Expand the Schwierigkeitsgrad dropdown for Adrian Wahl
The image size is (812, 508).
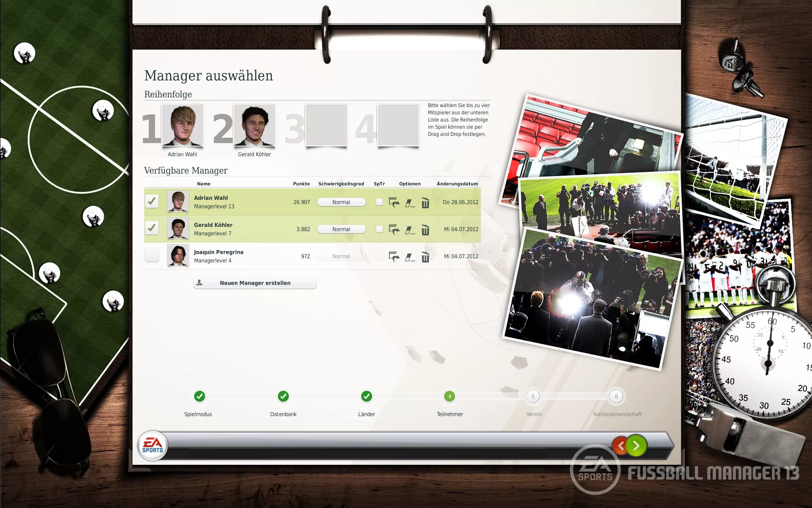(x=340, y=201)
